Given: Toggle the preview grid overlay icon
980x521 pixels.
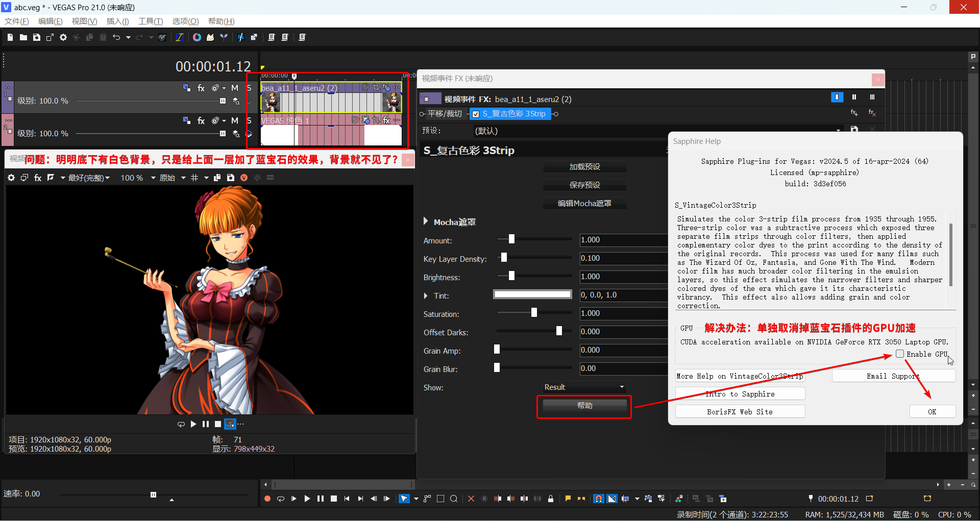Looking at the screenshot, I should pos(194,178).
